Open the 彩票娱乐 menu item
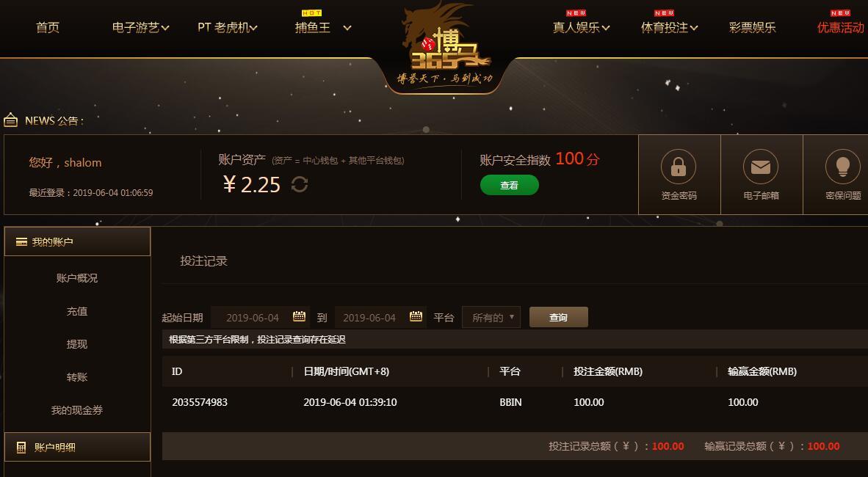This screenshot has height=477, width=868. coord(752,27)
